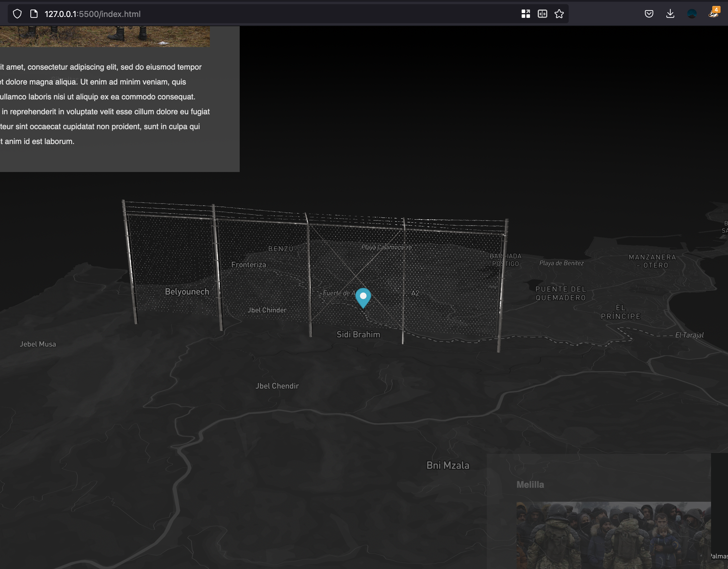Click the Sidi Brahim map label
The width and height of the screenshot is (728, 569).
(x=358, y=334)
